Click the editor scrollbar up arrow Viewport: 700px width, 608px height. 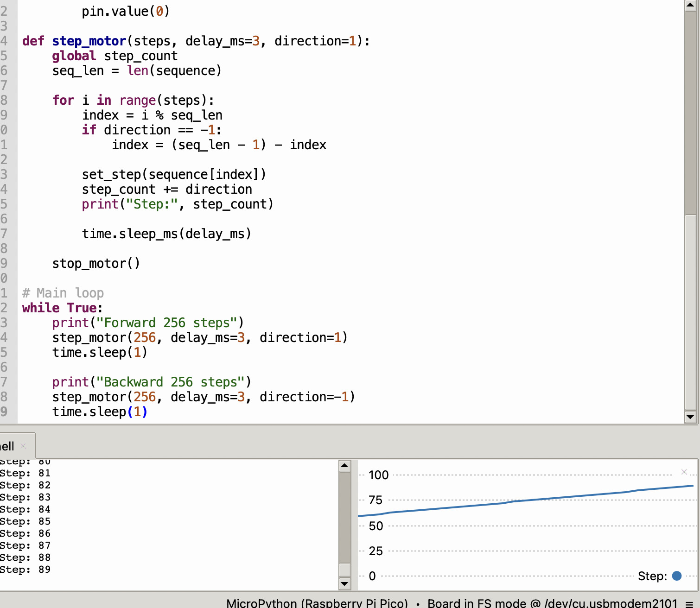[690, 5]
